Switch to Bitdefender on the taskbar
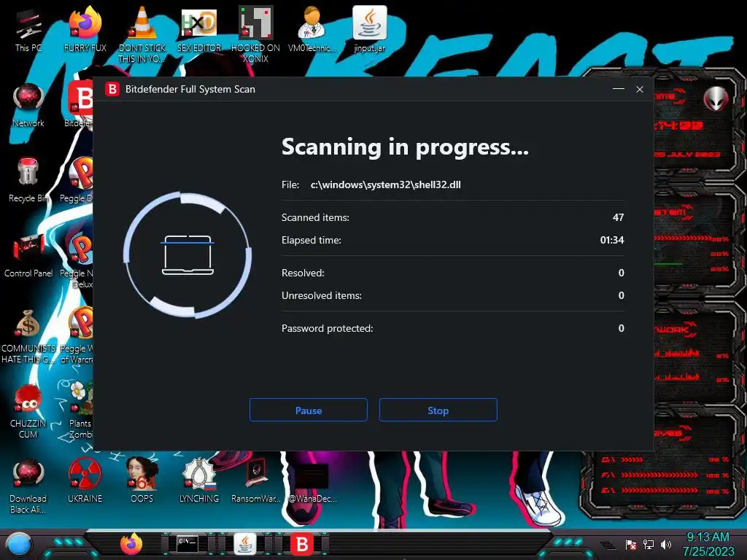 tap(302, 544)
